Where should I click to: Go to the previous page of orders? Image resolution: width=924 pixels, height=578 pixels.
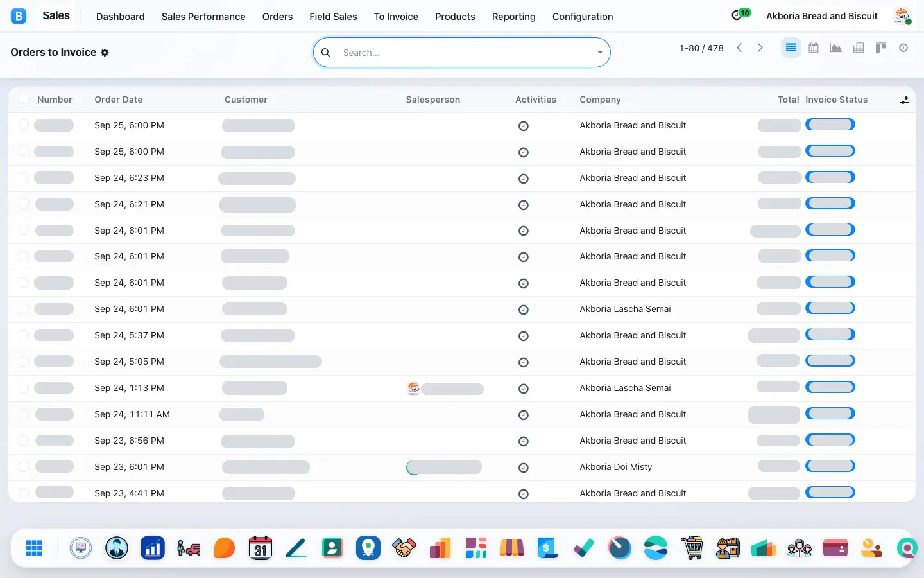pos(739,48)
